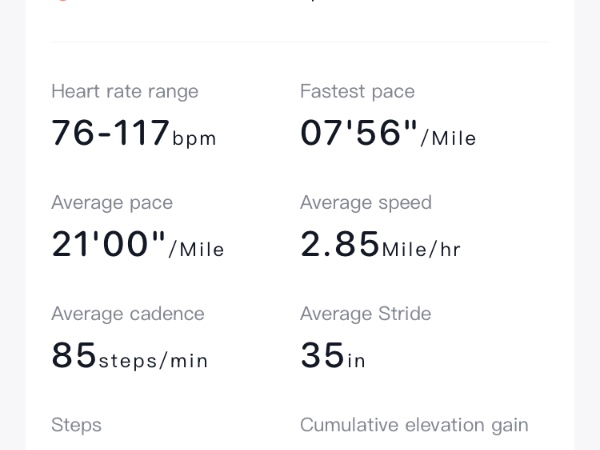The width and height of the screenshot is (600, 450).
Task: Select the 07'56" fastest pace value
Action: [358, 133]
